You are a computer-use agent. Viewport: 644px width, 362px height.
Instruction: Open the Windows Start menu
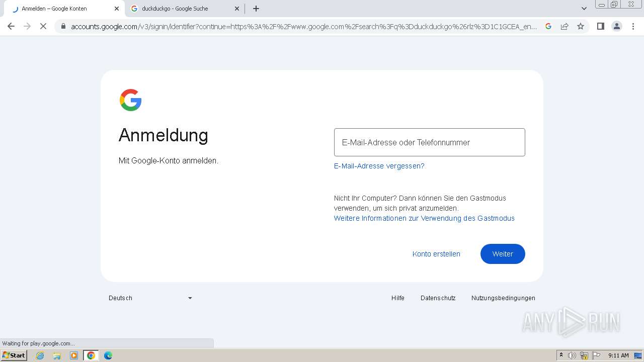pyautogui.click(x=14, y=355)
